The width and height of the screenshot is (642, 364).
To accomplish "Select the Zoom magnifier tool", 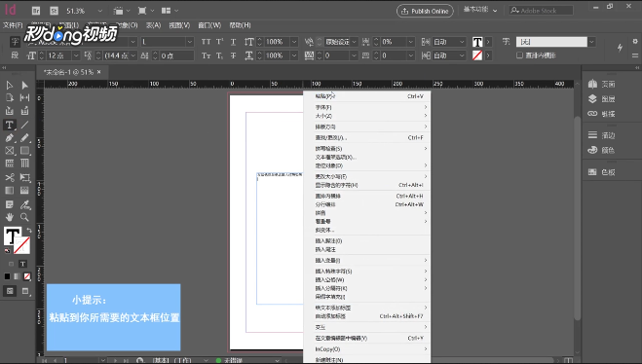I will [24, 217].
